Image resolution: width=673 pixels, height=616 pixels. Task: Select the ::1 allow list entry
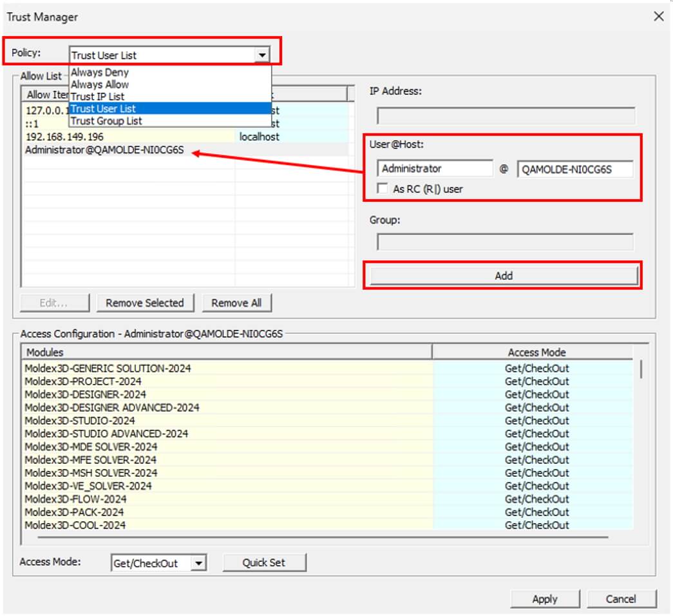coord(46,124)
